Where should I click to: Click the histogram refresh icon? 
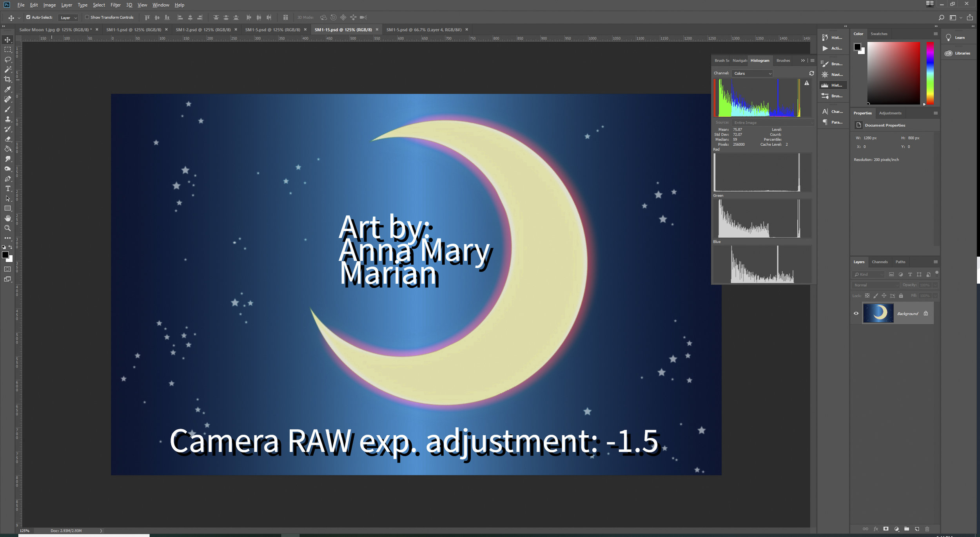tap(811, 73)
